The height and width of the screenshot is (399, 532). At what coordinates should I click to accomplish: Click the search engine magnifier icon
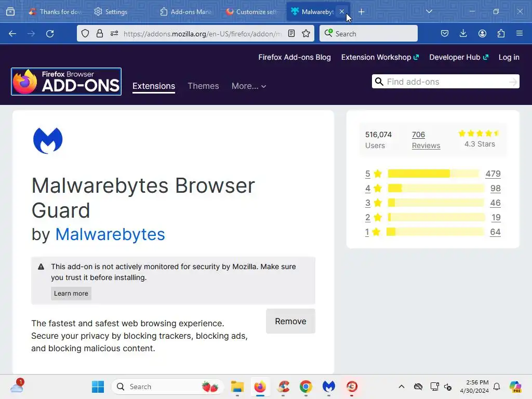pyautogui.click(x=328, y=33)
